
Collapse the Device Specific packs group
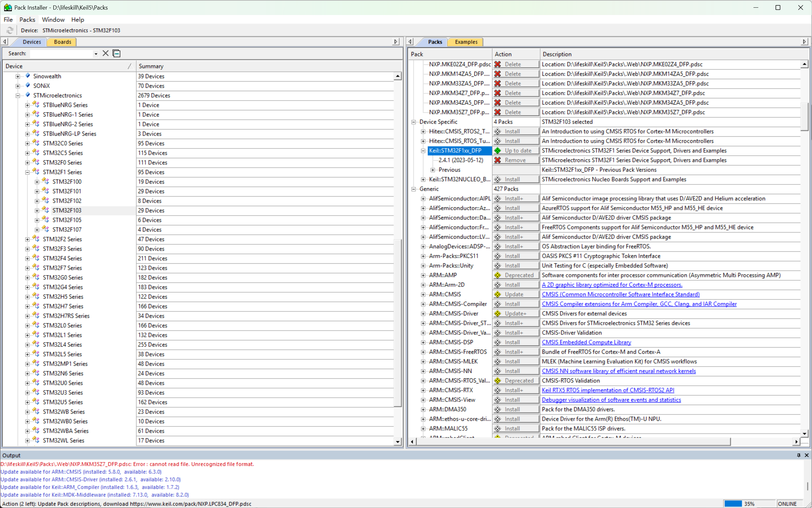tap(414, 122)
